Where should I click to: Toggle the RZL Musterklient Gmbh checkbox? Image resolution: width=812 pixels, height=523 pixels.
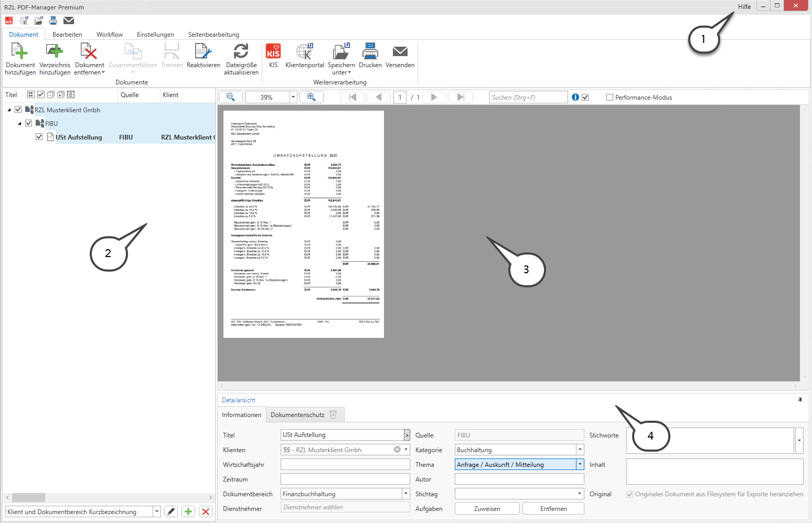point(18,110)
